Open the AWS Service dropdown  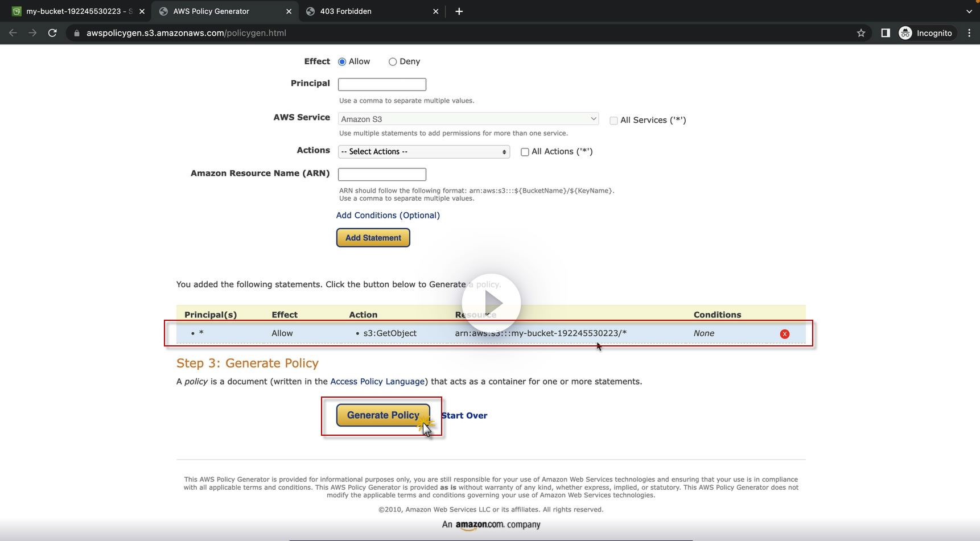tap(468, 119)
